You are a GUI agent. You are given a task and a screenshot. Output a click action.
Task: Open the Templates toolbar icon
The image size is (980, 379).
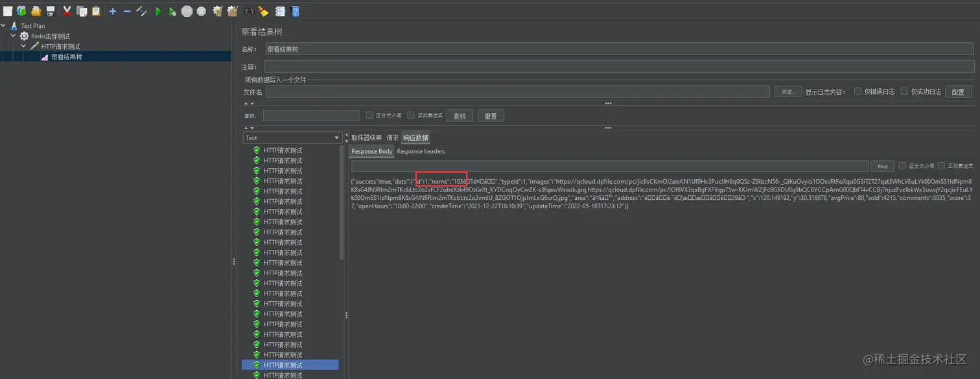click(x=21, y=11)
